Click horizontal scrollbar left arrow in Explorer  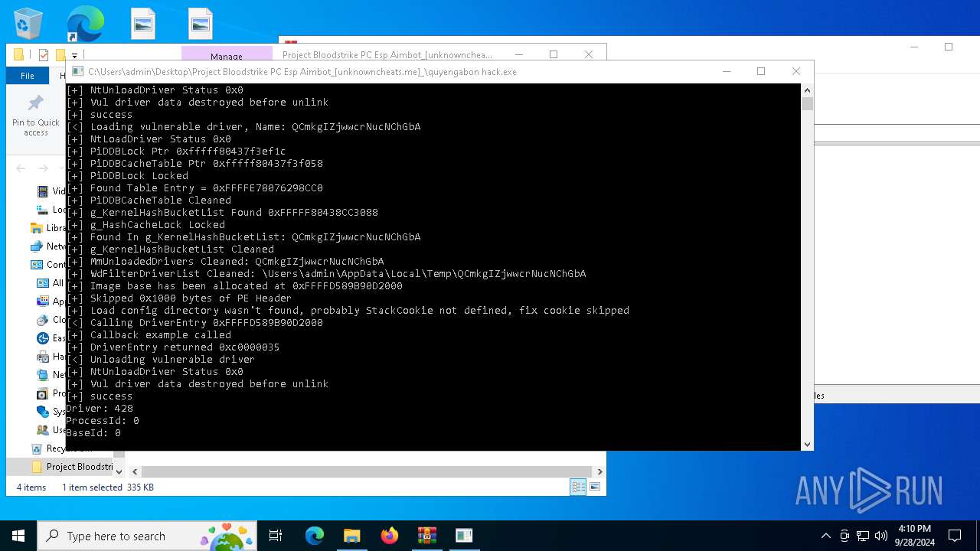click(x=135, y=472)
